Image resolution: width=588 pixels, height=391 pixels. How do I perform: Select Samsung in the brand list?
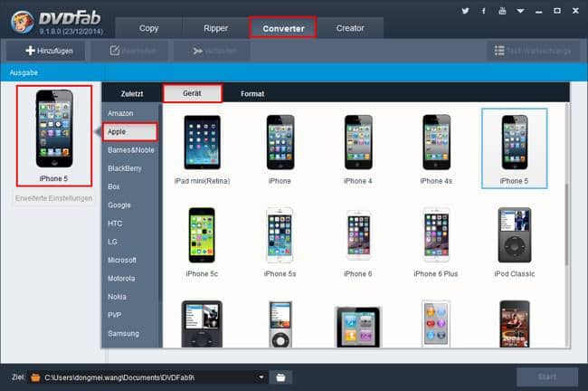tap(130, 333)
